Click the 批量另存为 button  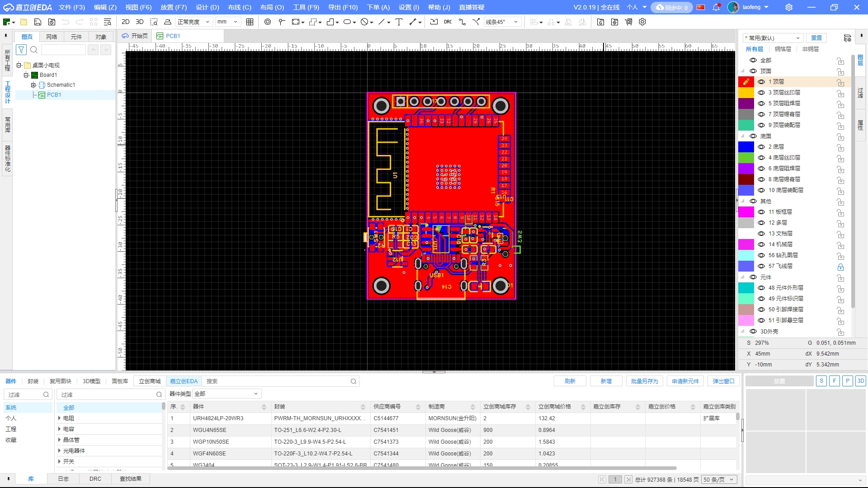coord(645,381)
